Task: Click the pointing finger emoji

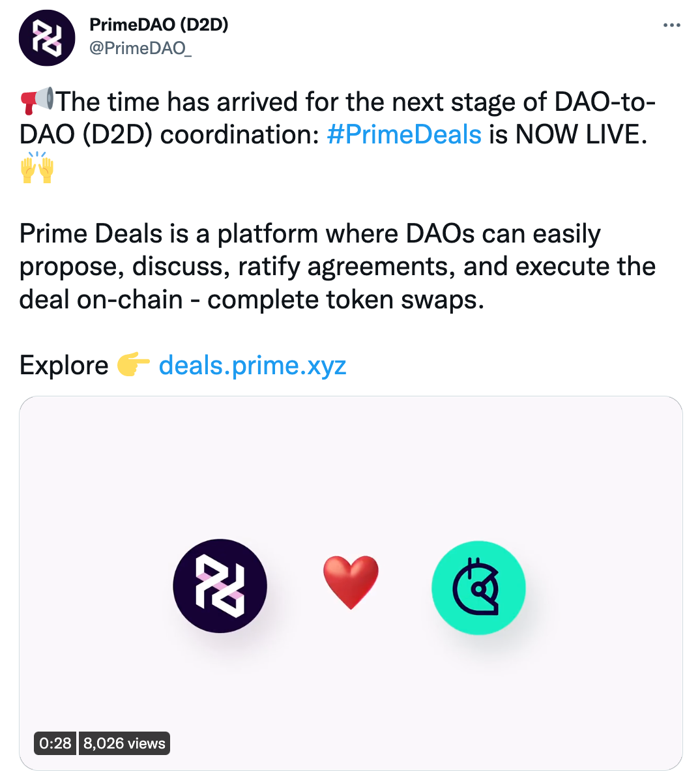Action: 134,365
